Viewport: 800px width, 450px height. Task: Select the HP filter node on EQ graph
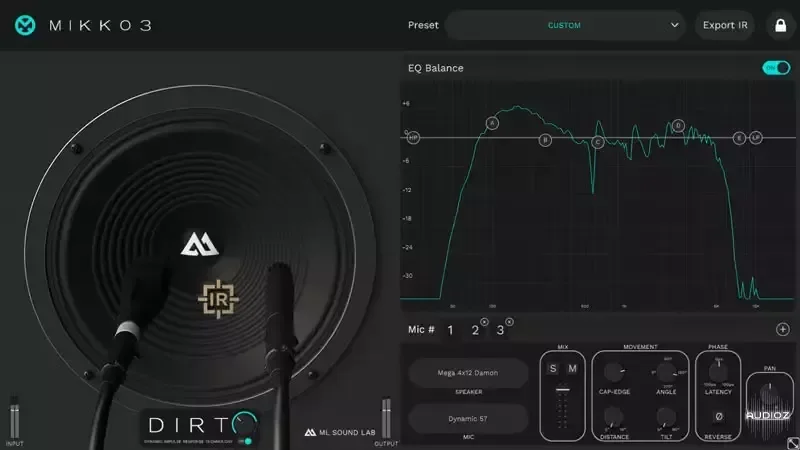pos(413,138)
